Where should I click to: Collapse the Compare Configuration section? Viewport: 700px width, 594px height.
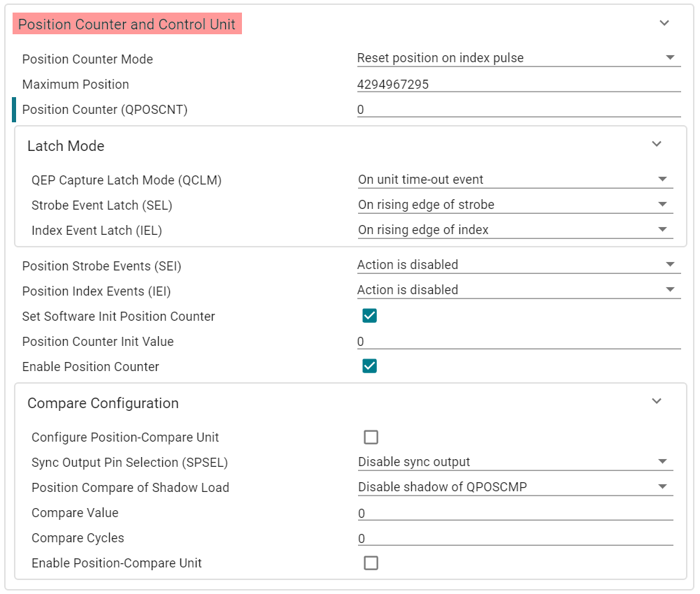[x=656, y=402]
